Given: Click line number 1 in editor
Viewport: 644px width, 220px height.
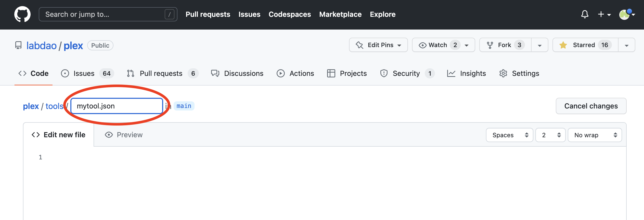Looking at the screenshot, I should (x=40, y=157).
